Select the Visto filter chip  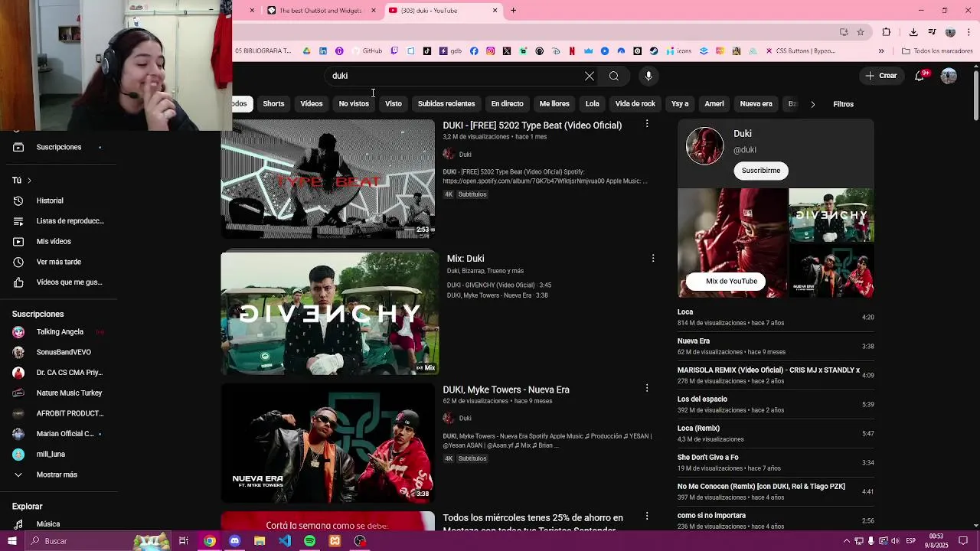(394, 104)
